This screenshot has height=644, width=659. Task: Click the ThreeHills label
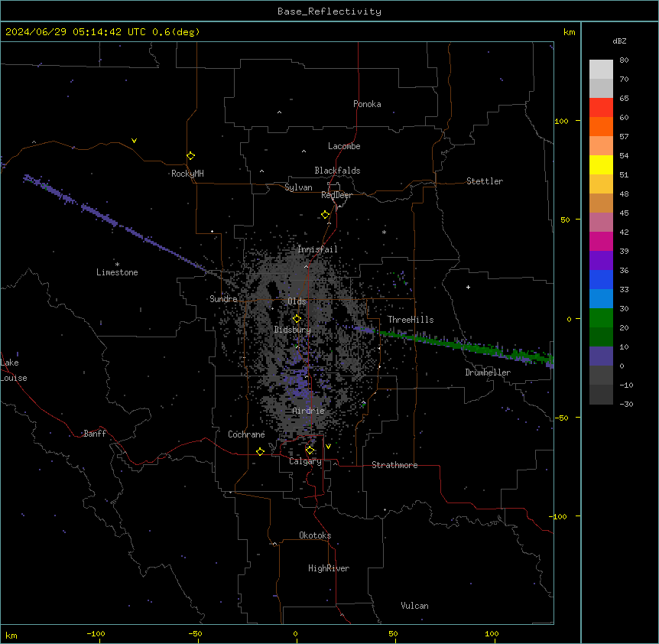411,320
